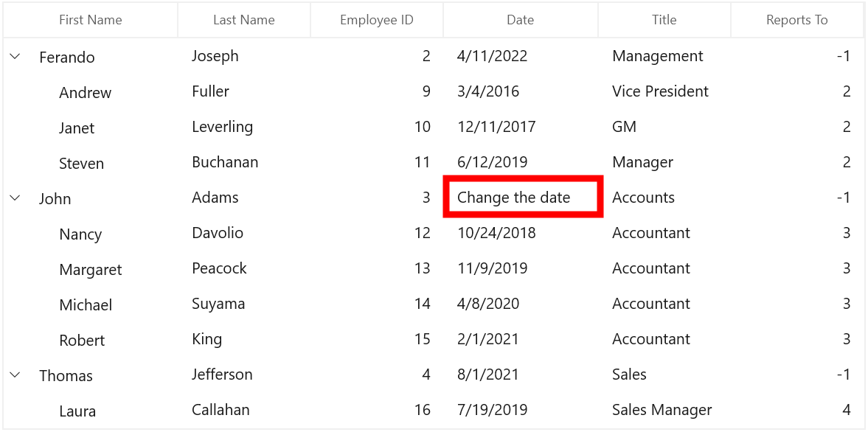This screenshot has width=868, height=432.
Task: Click Employee ID 15 cell
Action: [x=422, y=339]
